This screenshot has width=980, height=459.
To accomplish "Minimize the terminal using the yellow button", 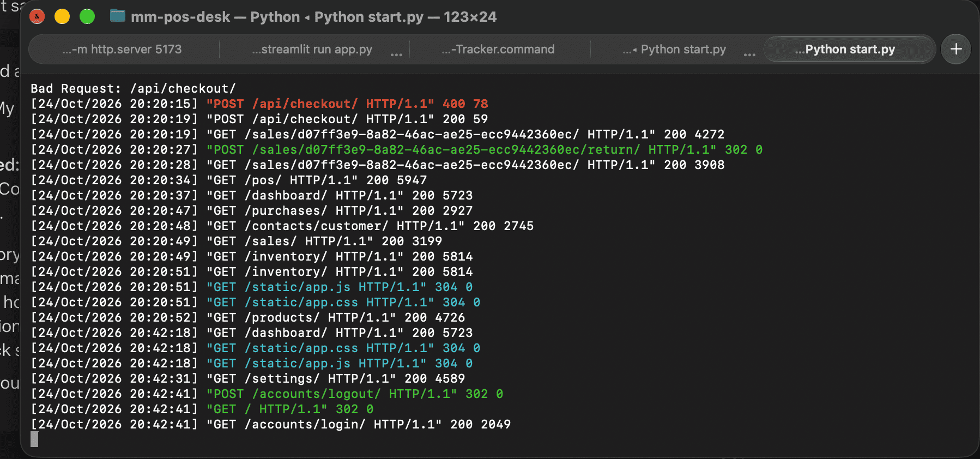I will tap(62, 16).
